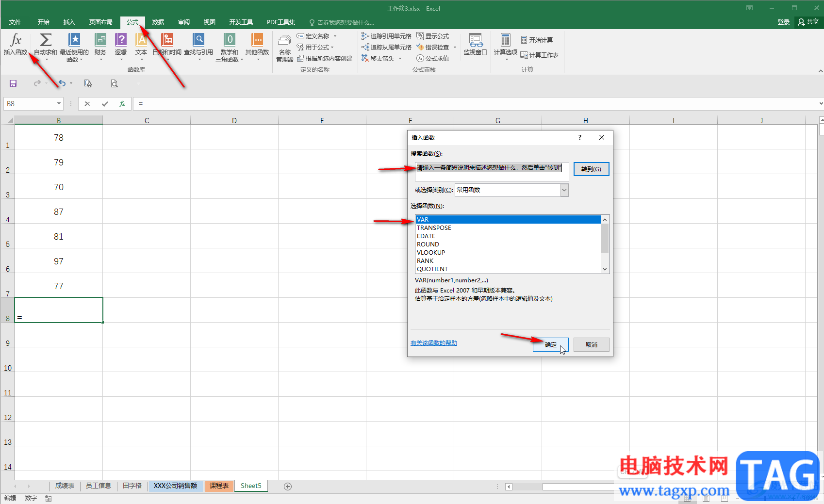Expand the Error Checking dropdown arrow
The image size is (824, 504).
tap(455, 47)
